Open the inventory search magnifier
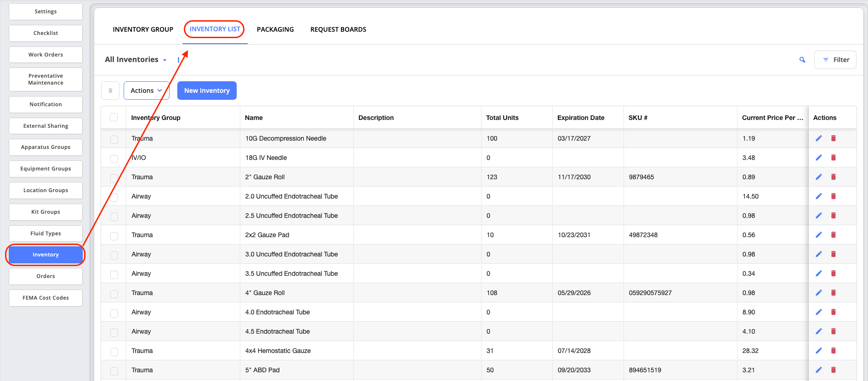This screenshot has height=381, width=868. point(802,60)
